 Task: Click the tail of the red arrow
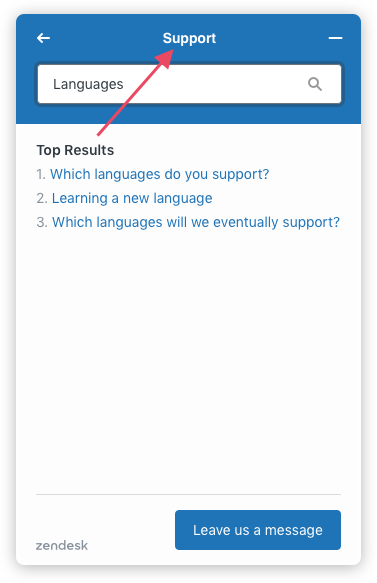(x=99, y=134)
